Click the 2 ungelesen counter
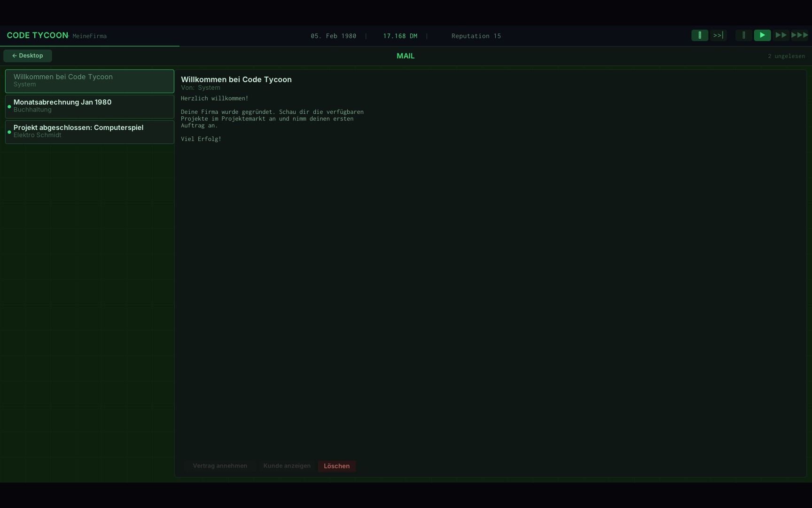The width and height of the screenshot is (812, 508). tap(787, 56)
